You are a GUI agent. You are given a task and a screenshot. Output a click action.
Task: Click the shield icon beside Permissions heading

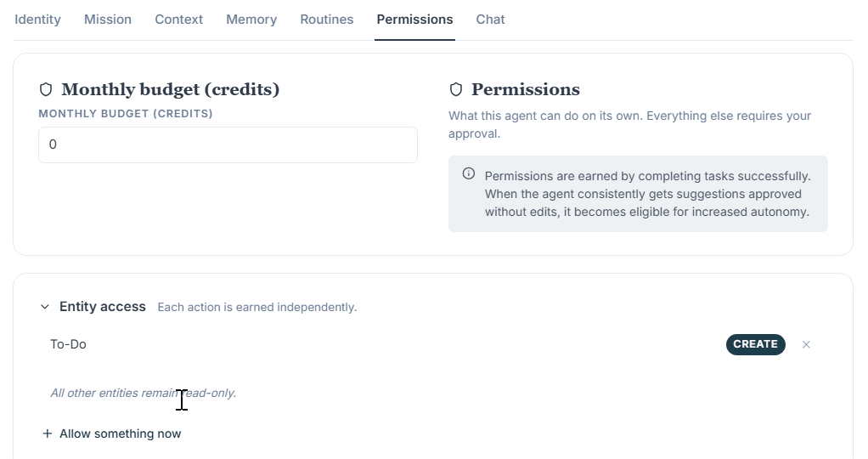455,89
